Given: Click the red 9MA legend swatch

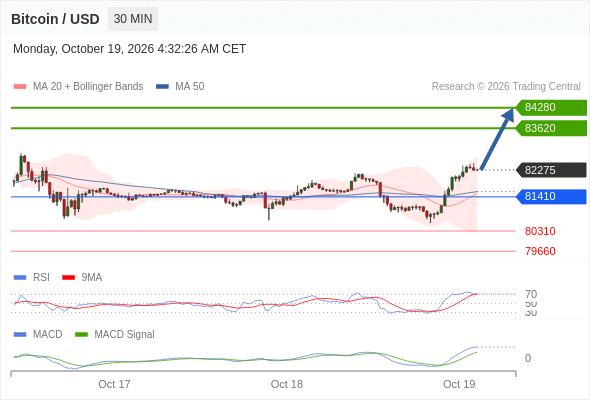Looking at the screenshot, I should pos(68,278).
